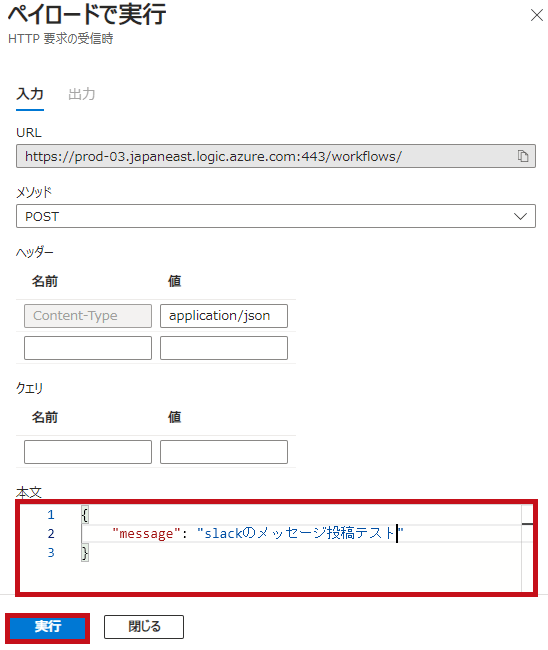Click the empty query name field
This screenshot has height=650, width=548.
click(88, 452)
